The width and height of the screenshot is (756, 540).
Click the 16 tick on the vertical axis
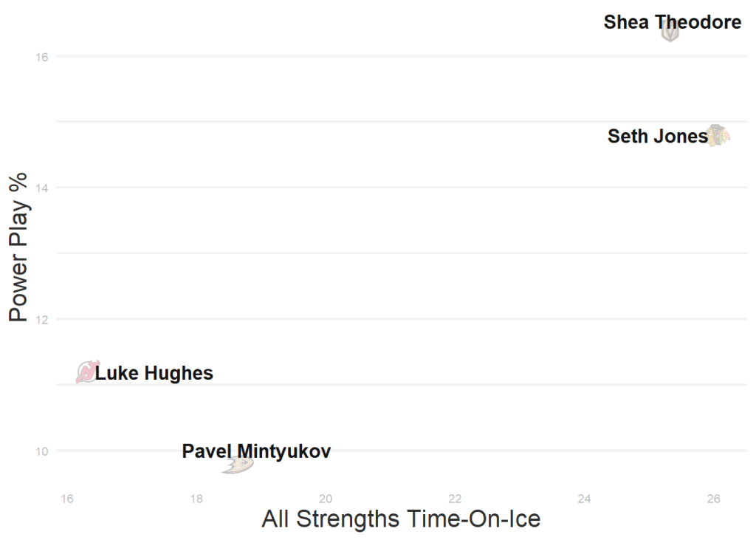pos(41,57)
